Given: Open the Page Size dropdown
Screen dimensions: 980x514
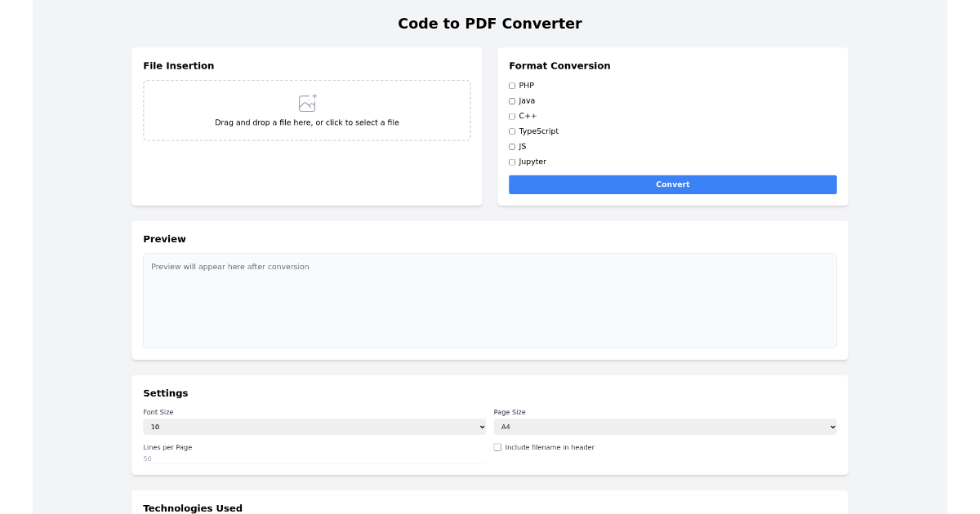Looking at the screenshot, I should [666, 426].
